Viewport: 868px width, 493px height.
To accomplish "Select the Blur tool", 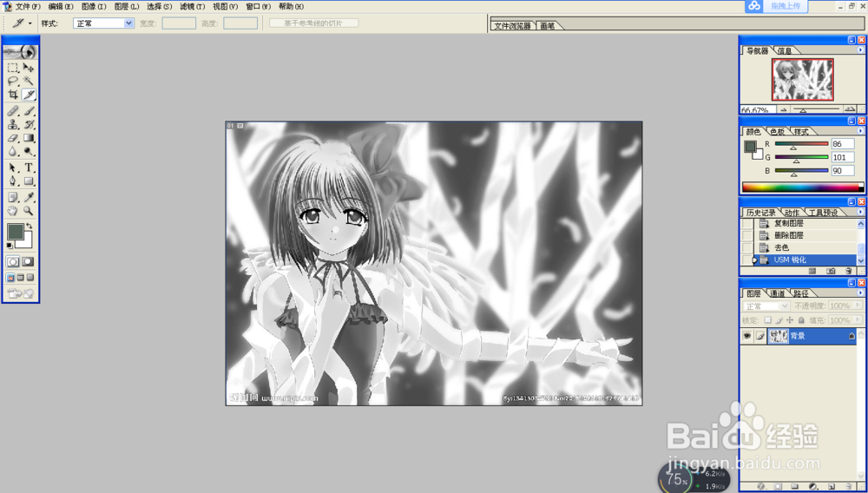I will [13, 152].
